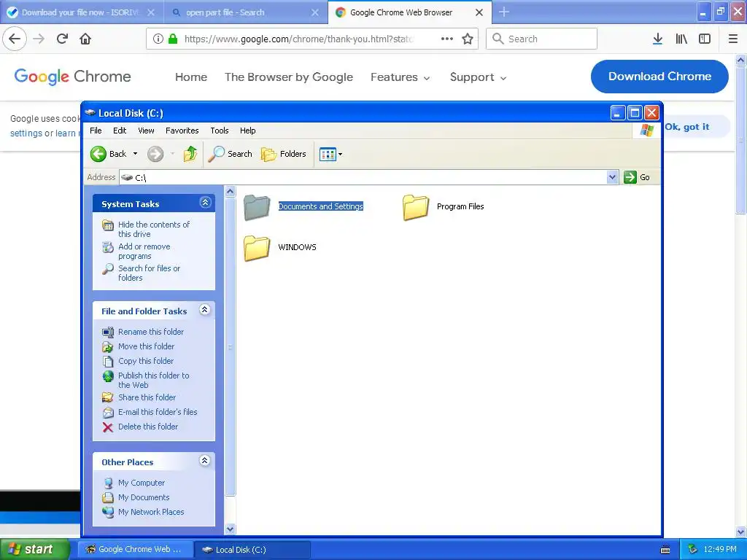This screenshot has height=560, width=747.
Task: Click The Browser by Google link
Action: coord(289,77)
